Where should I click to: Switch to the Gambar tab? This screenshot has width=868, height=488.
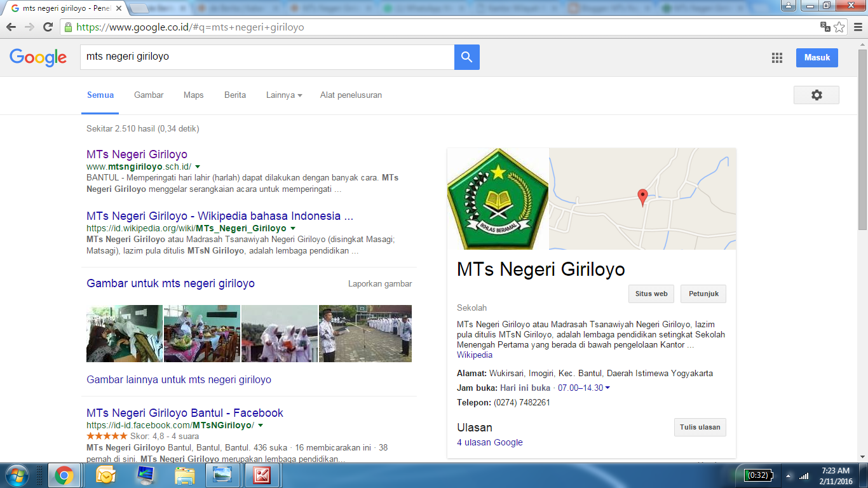(x=149, y=95)
